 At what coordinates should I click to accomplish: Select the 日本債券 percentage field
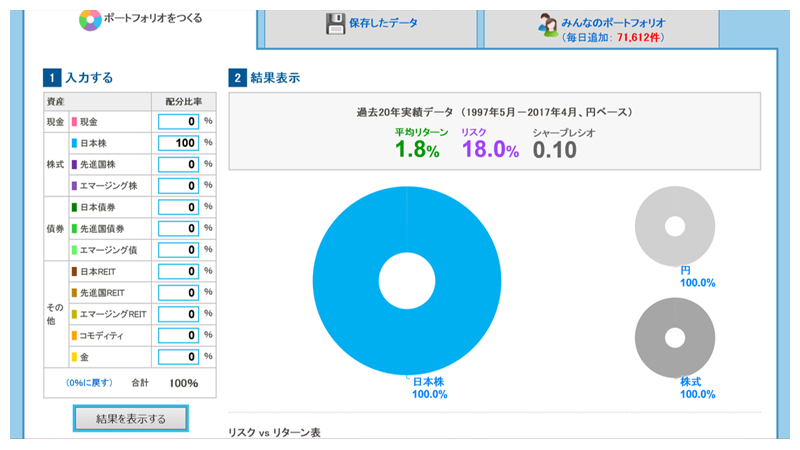pyautogui.click(x=178, y=207)
